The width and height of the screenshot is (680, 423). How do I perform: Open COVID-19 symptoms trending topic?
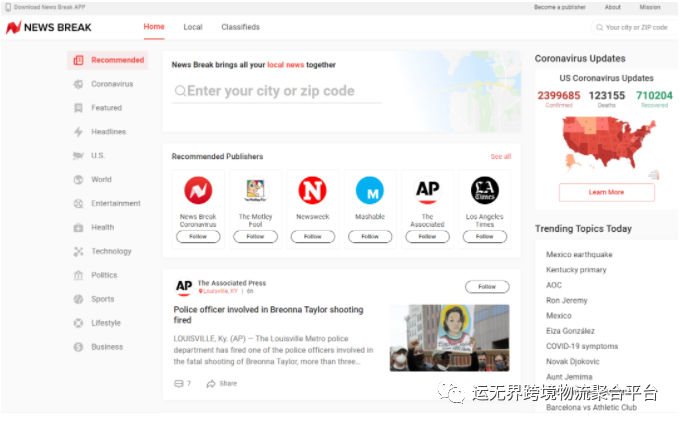point(582,346)
